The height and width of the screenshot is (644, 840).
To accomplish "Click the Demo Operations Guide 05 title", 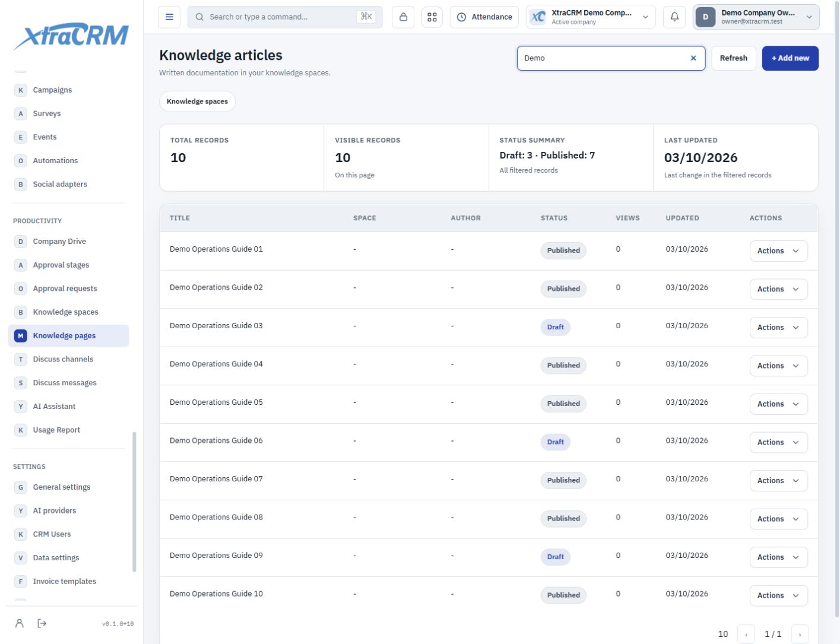I will pyautogui.click(x=216, y=402).
